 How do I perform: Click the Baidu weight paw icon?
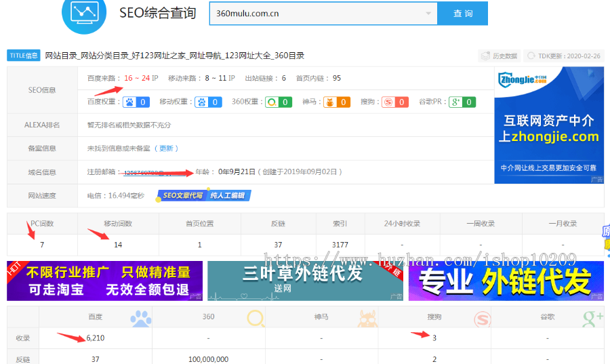coord(129,102)
